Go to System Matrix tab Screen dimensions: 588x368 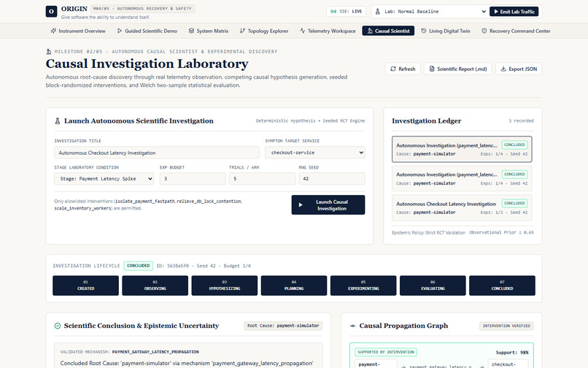coord(209,31)
